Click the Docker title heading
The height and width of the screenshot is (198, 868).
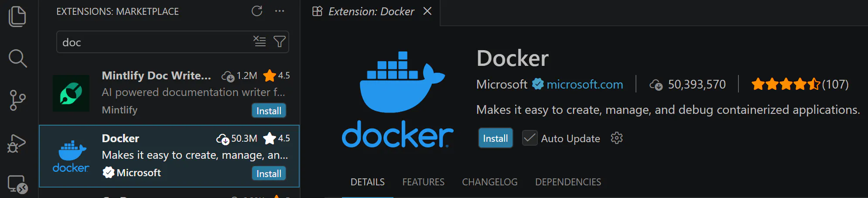[x=513, y=58]
